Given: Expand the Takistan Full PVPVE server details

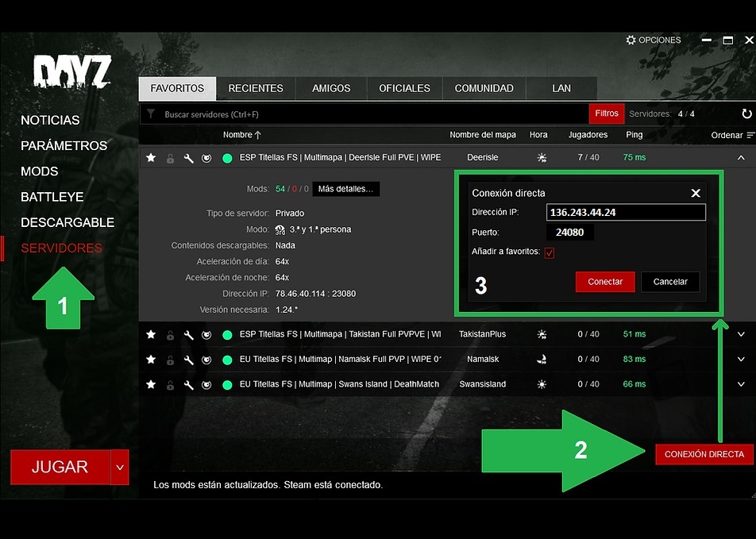Looking at the screenshot, I should (x=741, y=334).
